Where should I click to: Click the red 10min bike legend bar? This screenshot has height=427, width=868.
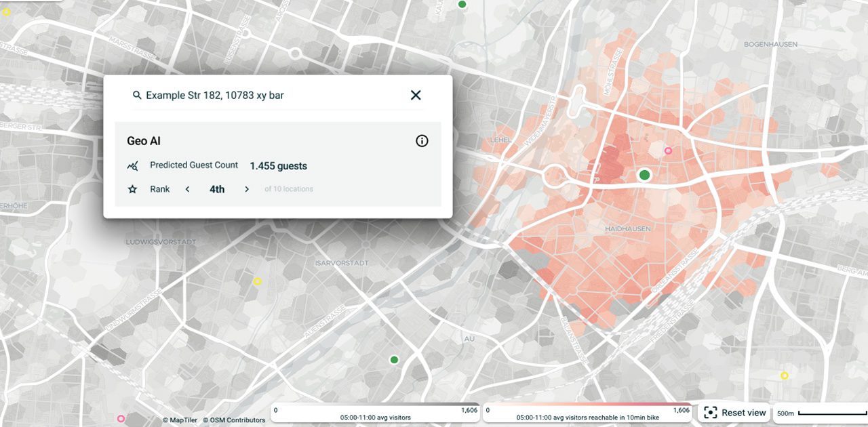588,405
